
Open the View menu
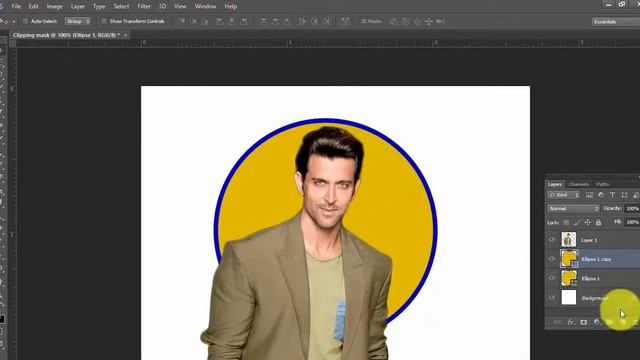click(180, 7)
